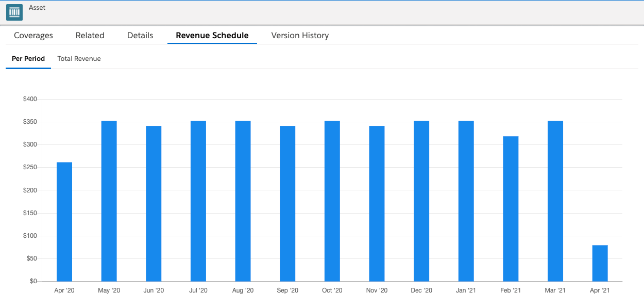This screenshot has height=308, width=644.
Task: Open the Version History tab
Action: [300, 36]
